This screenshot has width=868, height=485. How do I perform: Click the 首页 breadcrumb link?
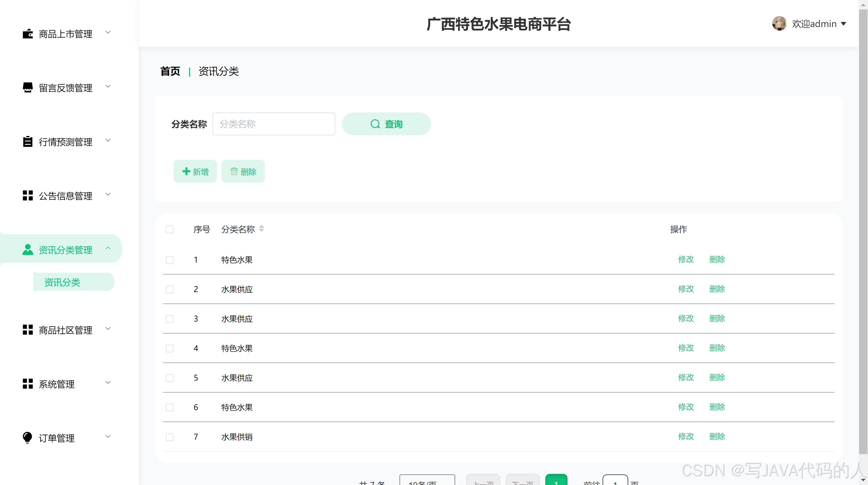[x=170, y=71]
